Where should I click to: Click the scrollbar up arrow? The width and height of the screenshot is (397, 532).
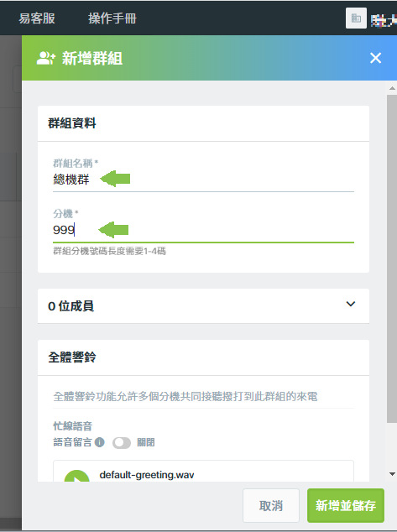click(392, 88)
